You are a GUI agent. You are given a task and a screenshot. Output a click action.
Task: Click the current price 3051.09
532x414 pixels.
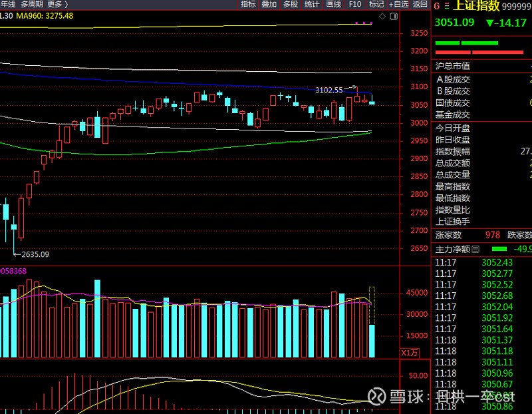point(454,23)
